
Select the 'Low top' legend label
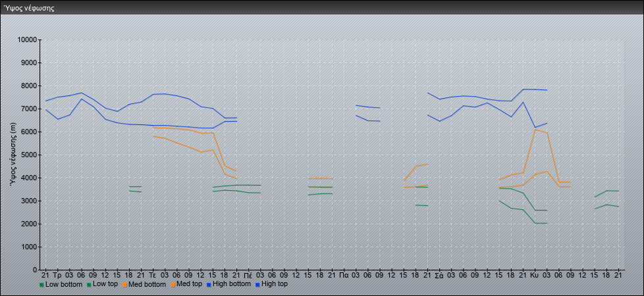pyautogui.click(x=105, y=284)
